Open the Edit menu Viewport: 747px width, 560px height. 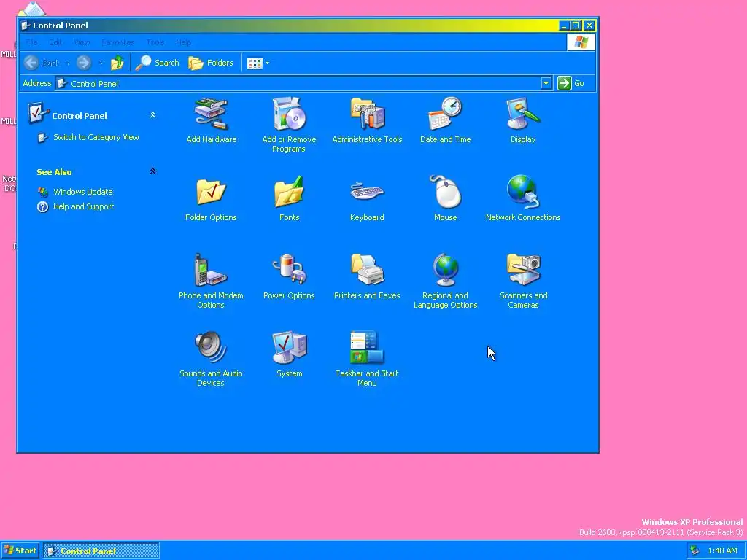(x=55, y=42)
